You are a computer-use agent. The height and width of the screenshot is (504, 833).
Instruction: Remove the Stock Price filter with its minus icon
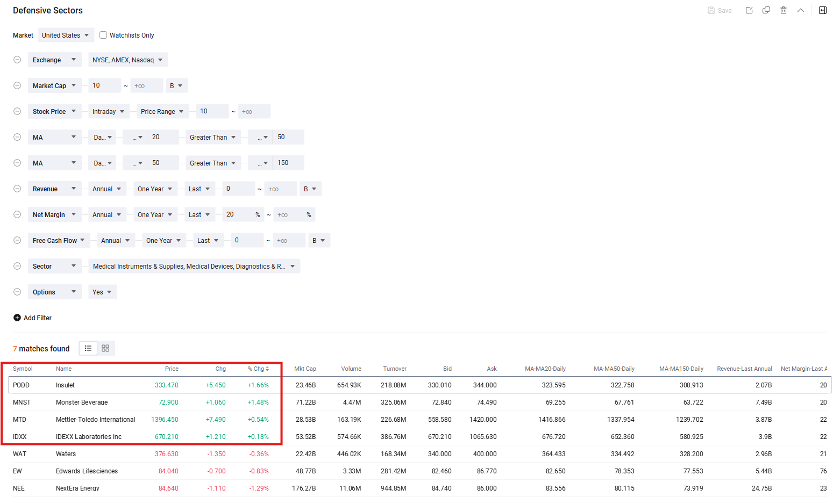pyautogui.click(x=17, y=111)
